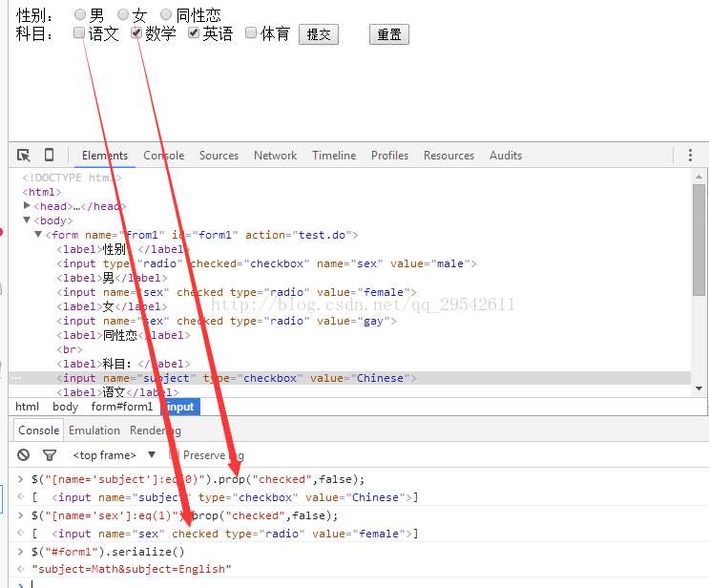This screenshot has height=588, width=709.
Task: Click body in the breadcrumb bar
Action: (x=66, y=407)
